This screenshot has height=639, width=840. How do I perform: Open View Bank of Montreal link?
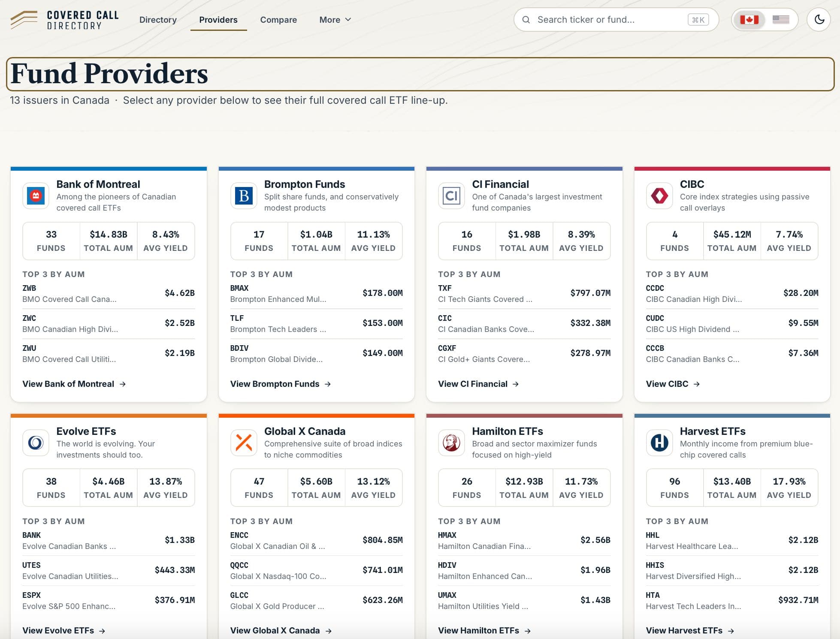pyautogui.click(x=74, y=384)
